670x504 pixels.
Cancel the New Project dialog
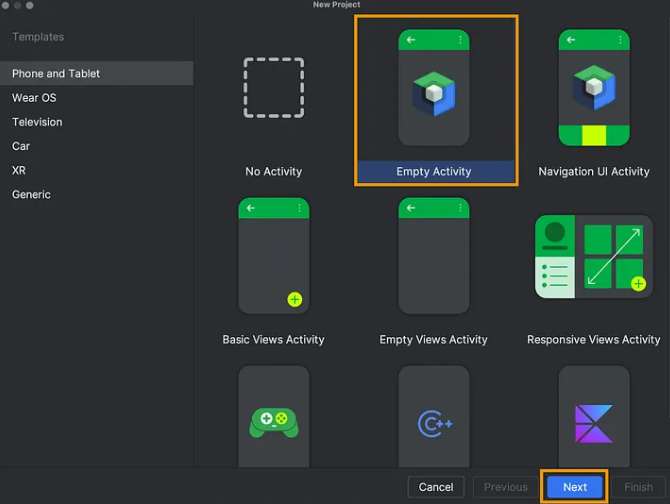(x=436, y=487)
